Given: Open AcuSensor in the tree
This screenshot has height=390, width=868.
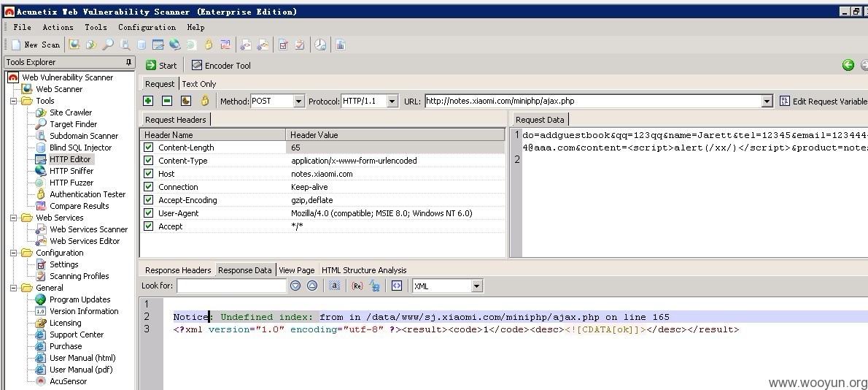Looking at the screenshot, I should pyautogui.click(x=68, y=381).
